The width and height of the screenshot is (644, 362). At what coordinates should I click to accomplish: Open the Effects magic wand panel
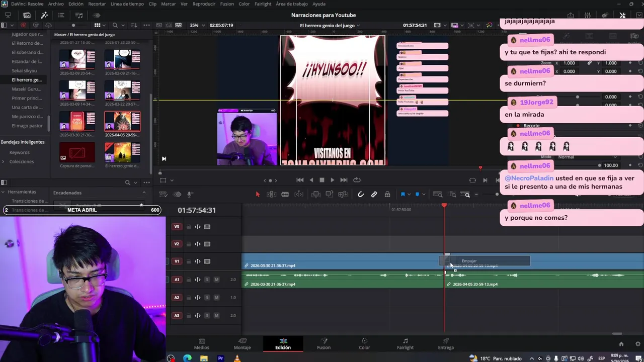[x=44, y=15]
